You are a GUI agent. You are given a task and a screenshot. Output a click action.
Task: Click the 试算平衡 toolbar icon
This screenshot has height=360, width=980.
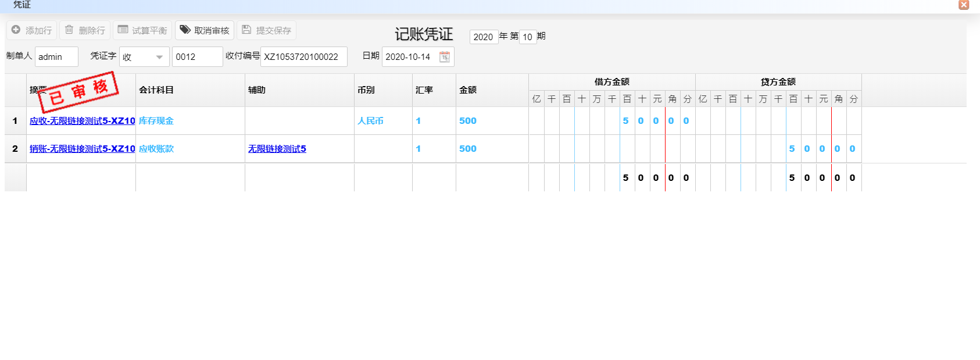click(123, 30)
